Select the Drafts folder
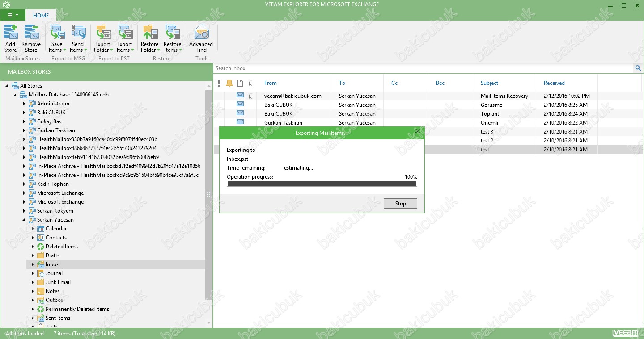Image resolution: width=644 pixels, height=339 pixels. coord(52,255)
